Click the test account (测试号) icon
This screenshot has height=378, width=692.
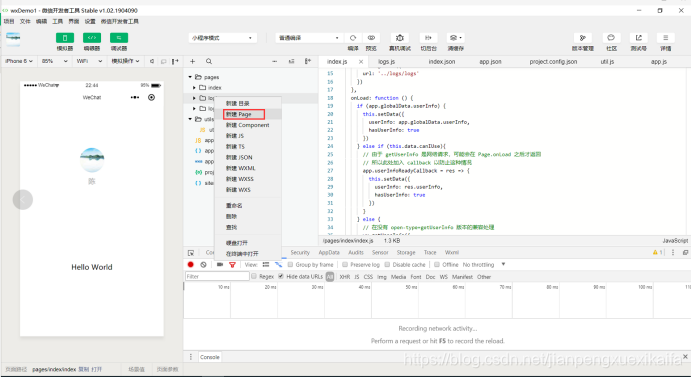(x=639, y=38)
